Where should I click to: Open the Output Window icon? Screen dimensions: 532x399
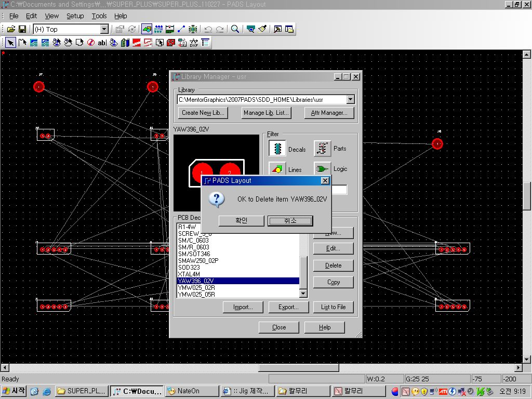[x=277, y=29]
